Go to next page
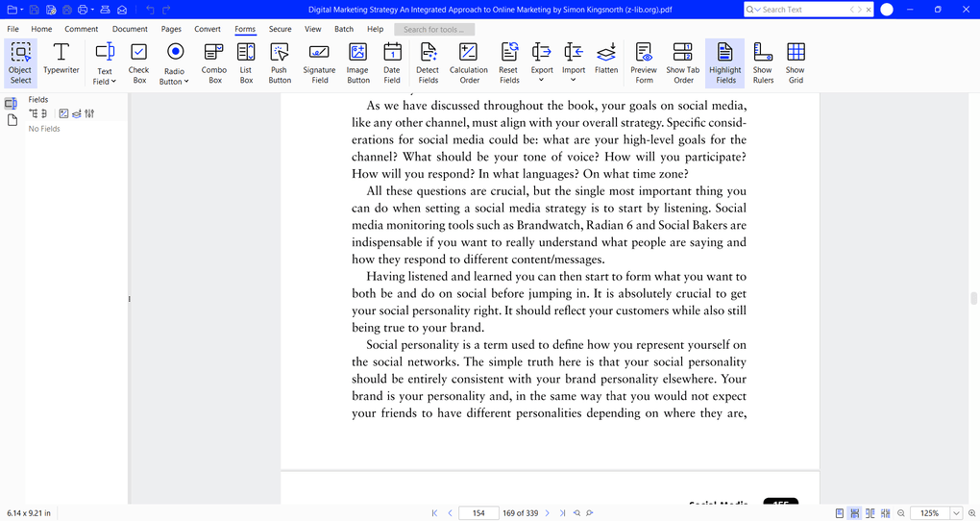The image size is (980, 521). click(x=548, y=513)
